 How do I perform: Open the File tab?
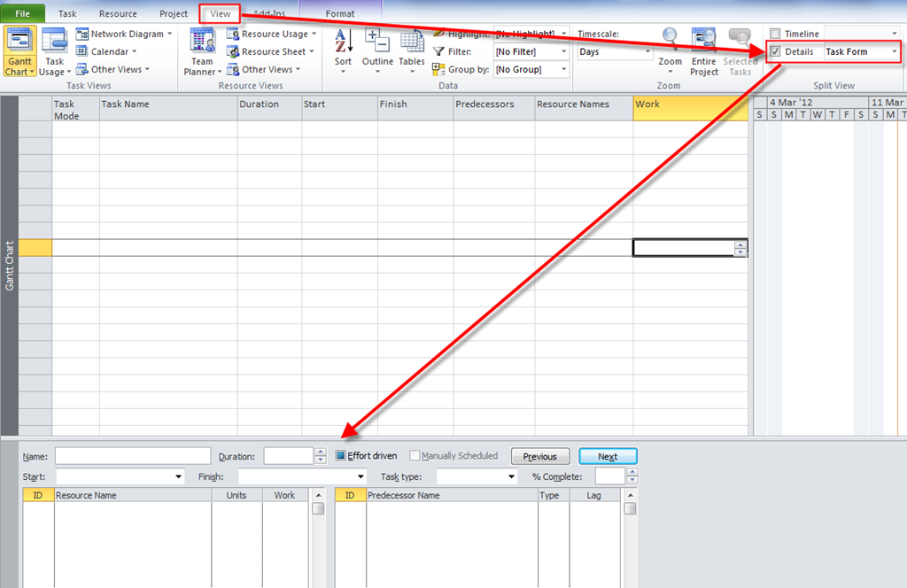23,14
